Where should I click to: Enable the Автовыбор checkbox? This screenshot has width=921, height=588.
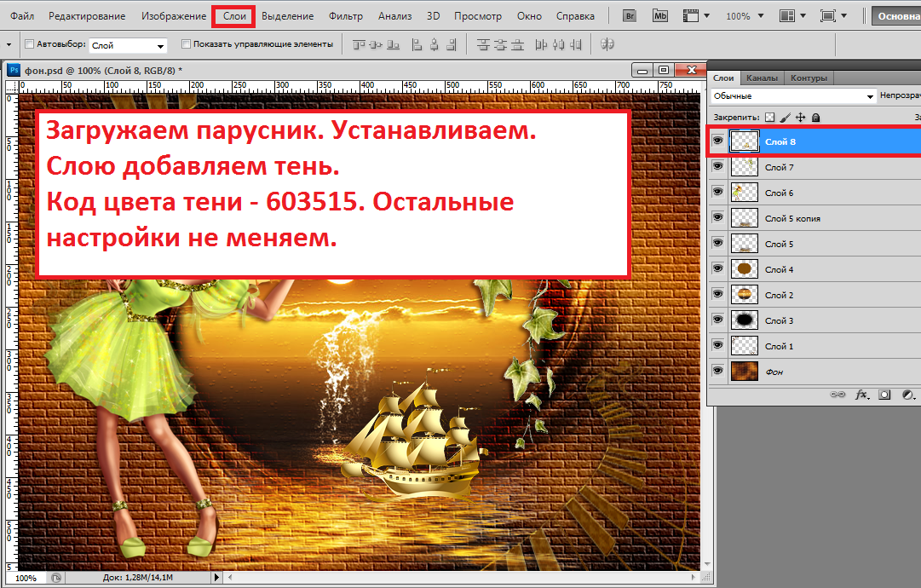pos(30,44)
